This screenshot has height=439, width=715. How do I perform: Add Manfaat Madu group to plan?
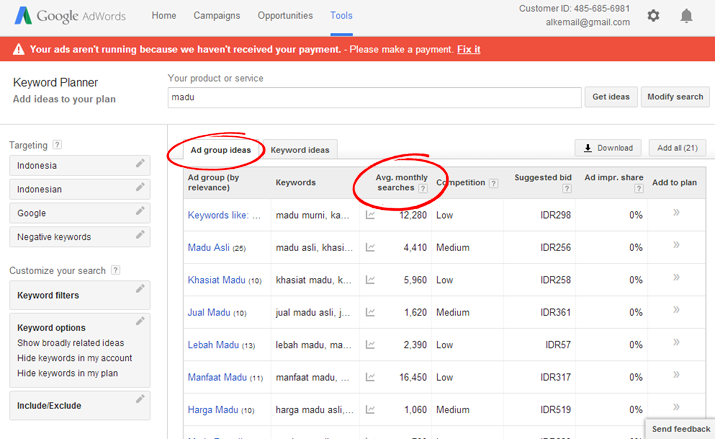pyautogui.click(x=676, y=375)
